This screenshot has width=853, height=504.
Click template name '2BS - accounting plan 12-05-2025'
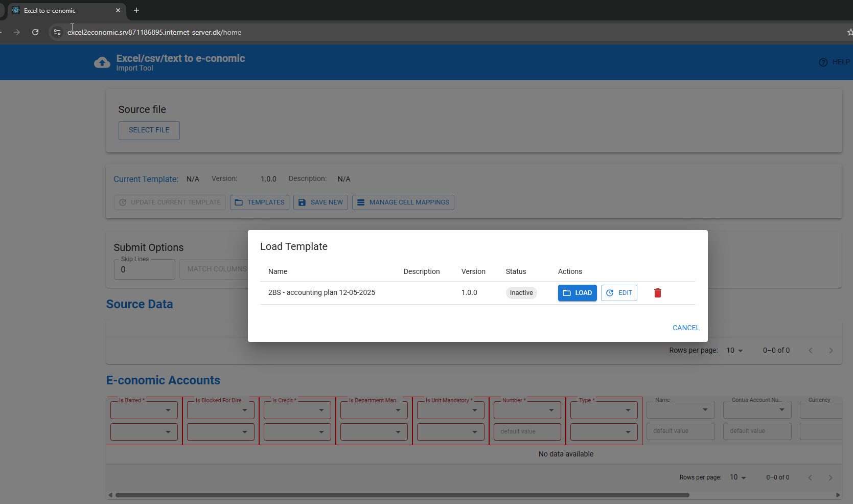click(x=321, y=293)
